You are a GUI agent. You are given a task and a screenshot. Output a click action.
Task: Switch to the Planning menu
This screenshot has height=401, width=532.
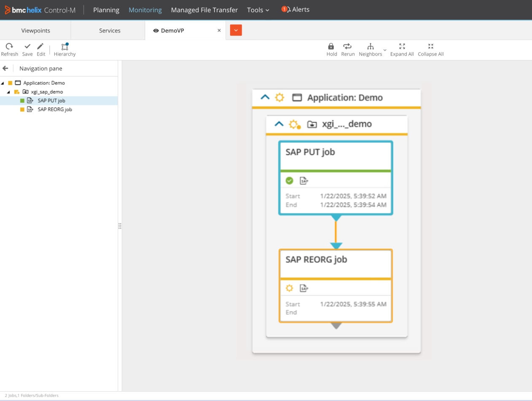[x=106, y=10]
